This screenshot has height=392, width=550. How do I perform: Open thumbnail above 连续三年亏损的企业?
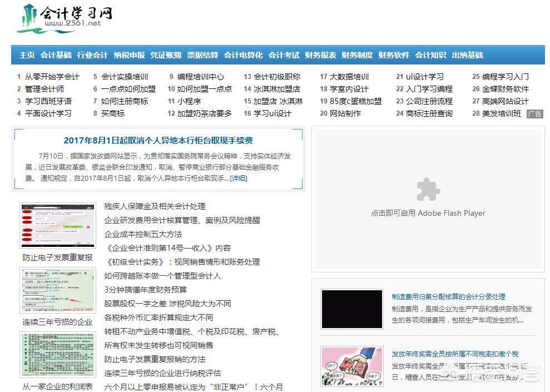58,290
